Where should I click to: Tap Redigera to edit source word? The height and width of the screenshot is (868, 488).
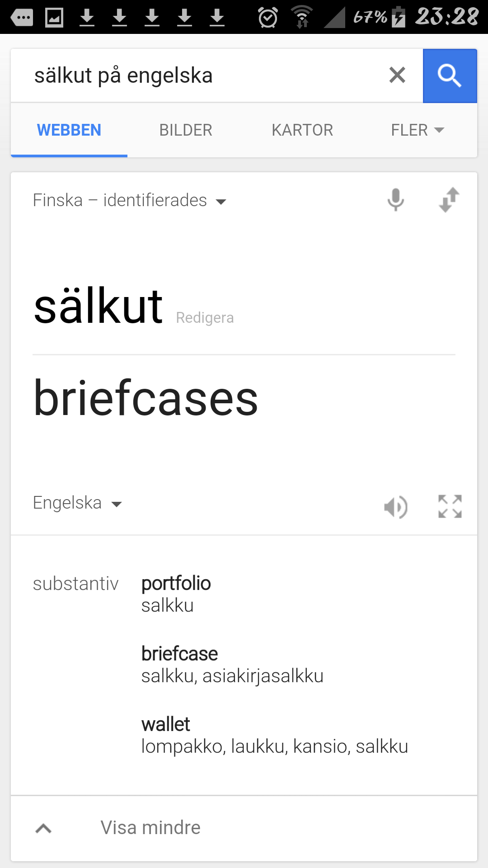[x=205, y=318]
